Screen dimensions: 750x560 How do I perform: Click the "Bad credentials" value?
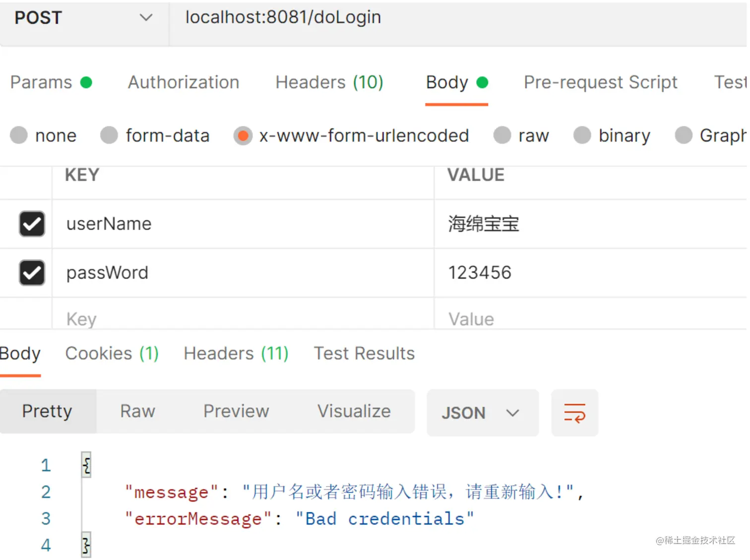(x=384, y=519)
